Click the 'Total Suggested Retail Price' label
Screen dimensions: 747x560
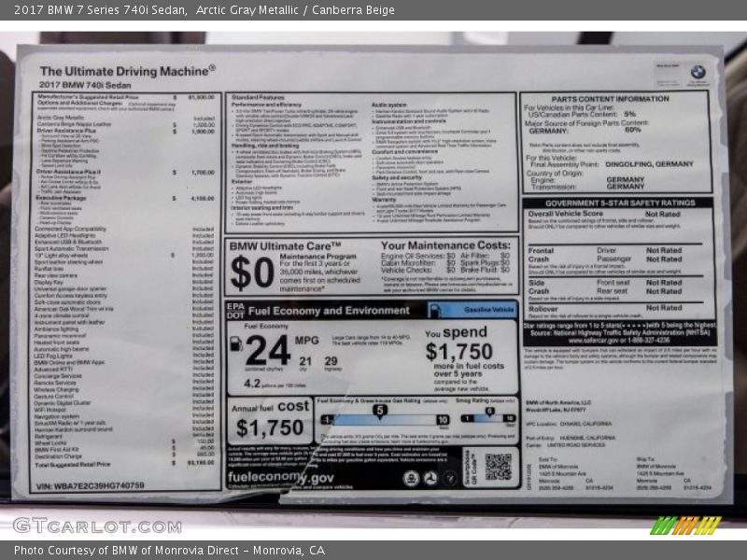point(73,464)
